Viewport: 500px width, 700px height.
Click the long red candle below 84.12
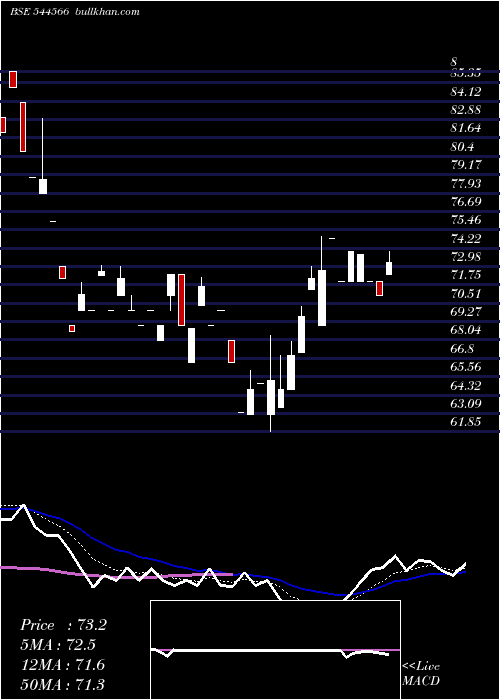tap(23, 127)
